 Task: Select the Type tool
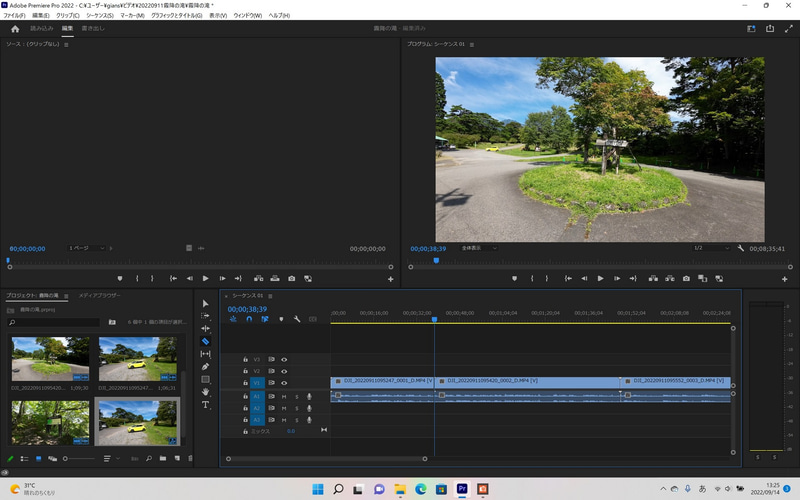[205, 405]
